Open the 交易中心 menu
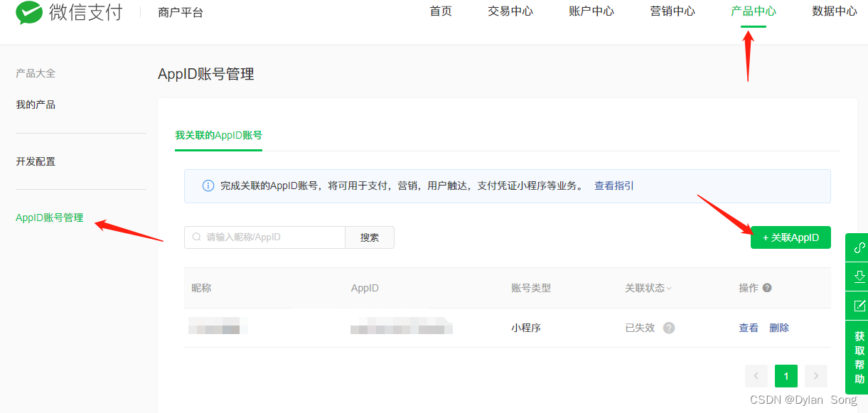The image size is (868, 413). 510,11
